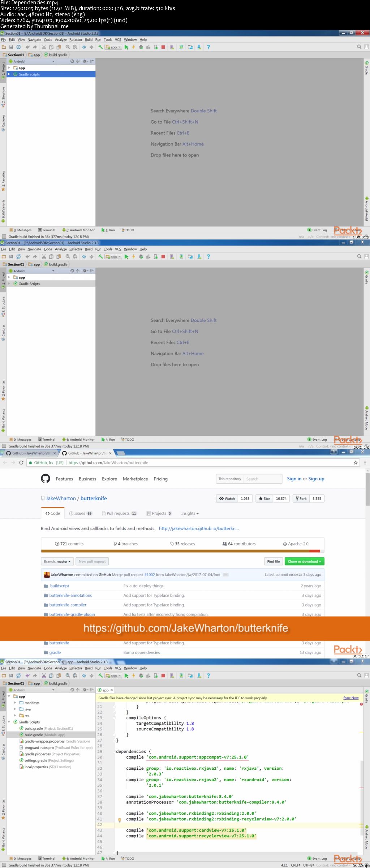370x868 pixels.
Task: Click Sign in link on GitHub header
Action: click(294, 479)
